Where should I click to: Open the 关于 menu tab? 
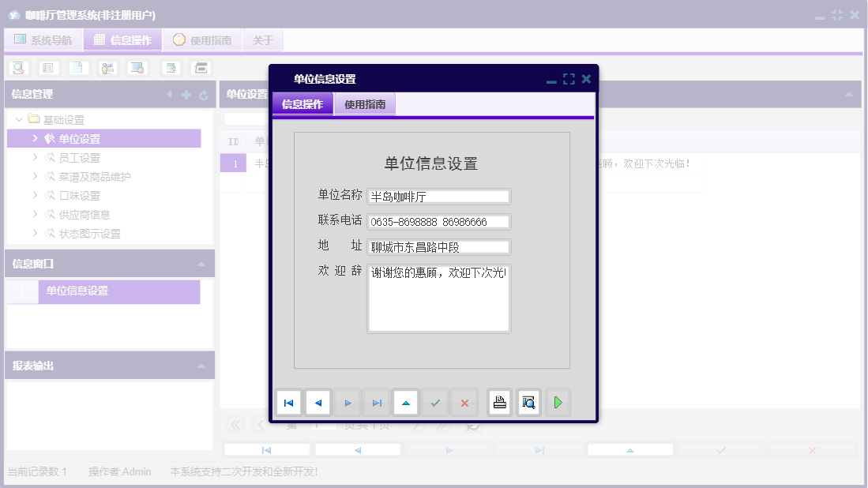[262, 39]
